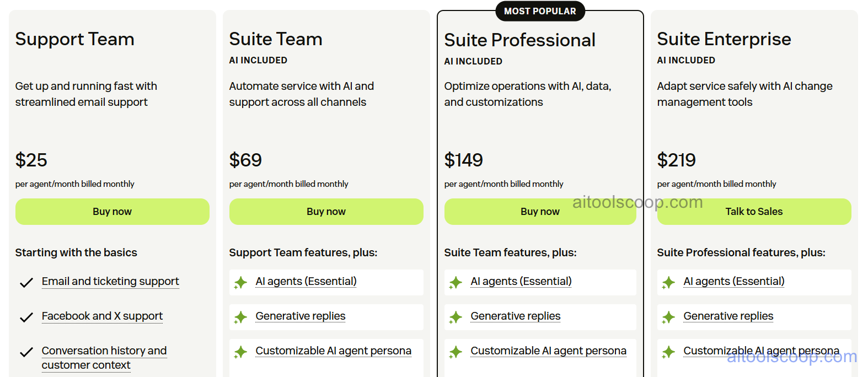868x377 pixels.
Task: Click the sparkle icon beside AI agents in Suite Enterprise
Action: (x=669, y=282)
